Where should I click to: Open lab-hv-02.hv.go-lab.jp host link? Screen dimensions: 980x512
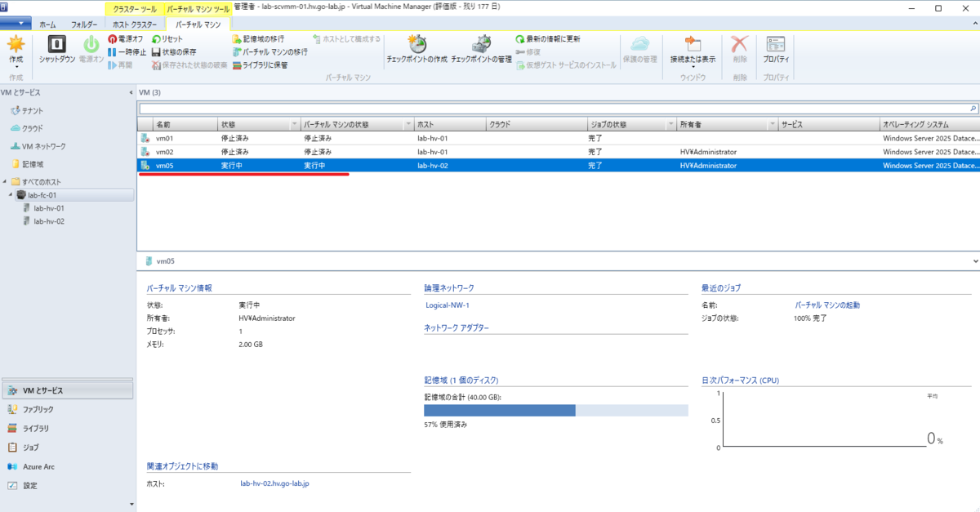pos(275,483)
